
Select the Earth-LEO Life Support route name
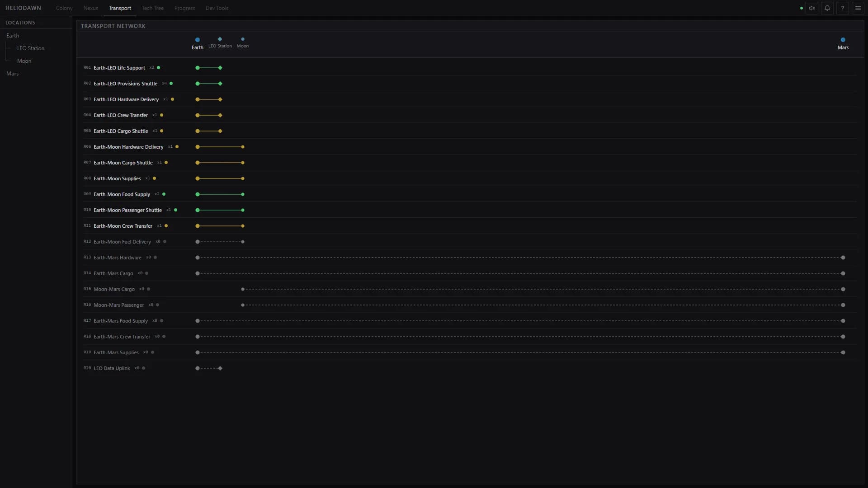[x=119, y=68]
